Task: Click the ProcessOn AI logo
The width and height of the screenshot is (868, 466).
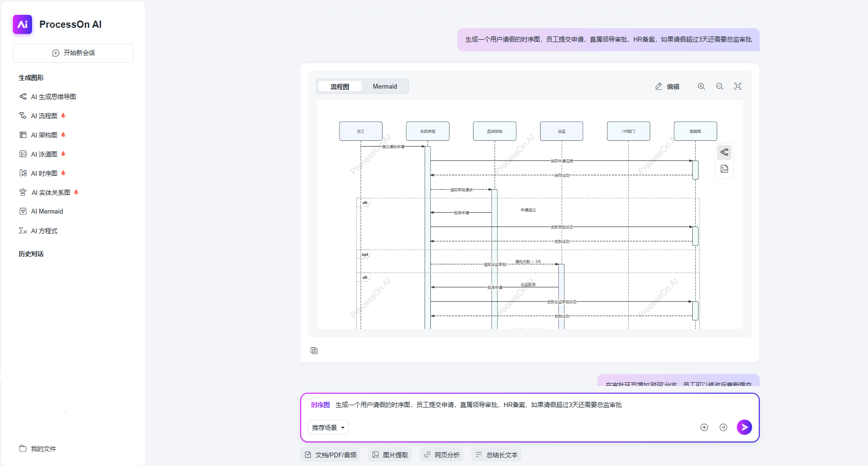Action: [23, 24]
